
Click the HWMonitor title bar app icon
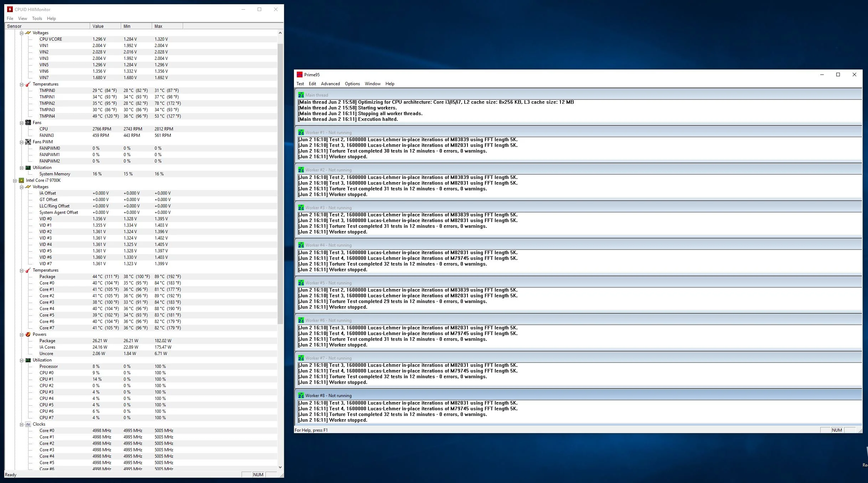[10, 9]
